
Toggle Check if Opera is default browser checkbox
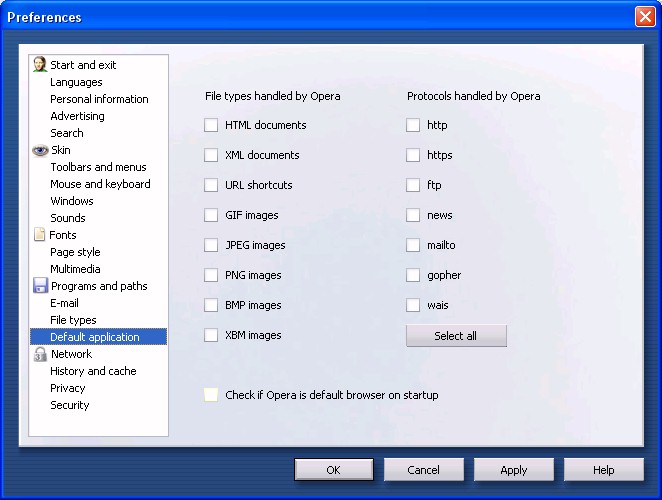(211, 395)
